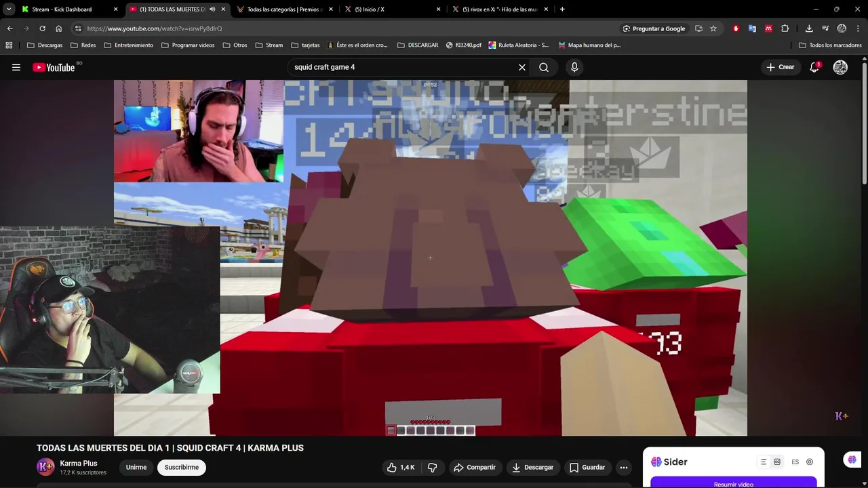Open Sider settings gear icon
Screen dimensions: 868x488
[810, 462]
